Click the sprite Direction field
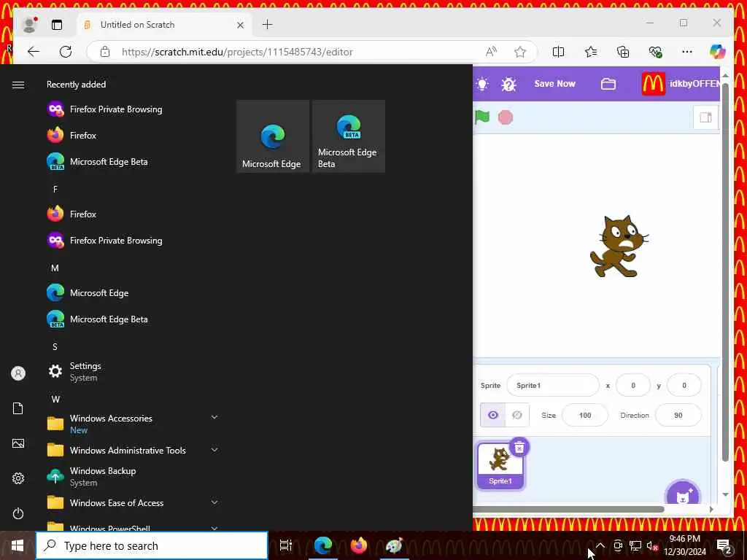 (678, 415)
